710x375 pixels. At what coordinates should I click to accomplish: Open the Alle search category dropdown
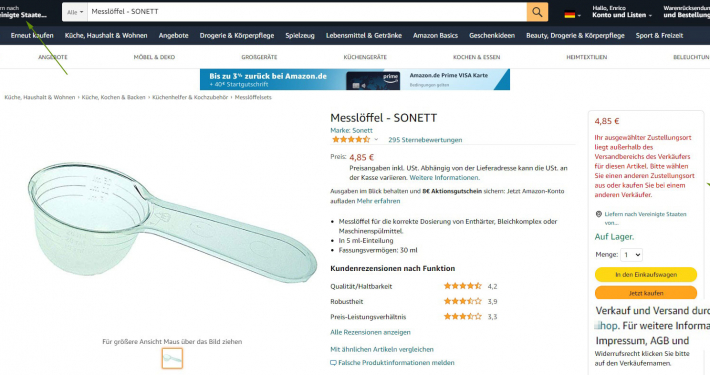[x=75, y=12]
